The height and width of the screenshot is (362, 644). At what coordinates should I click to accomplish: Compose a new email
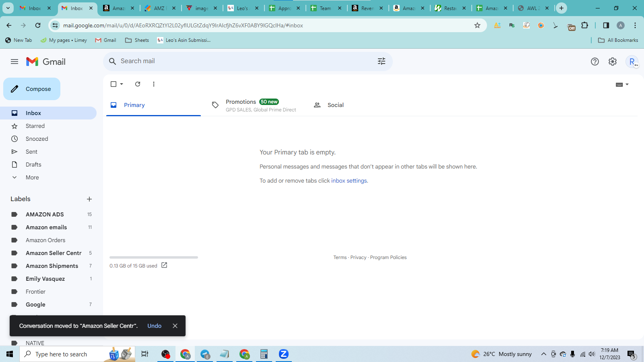pyautogui.click(x=32, y=89)
